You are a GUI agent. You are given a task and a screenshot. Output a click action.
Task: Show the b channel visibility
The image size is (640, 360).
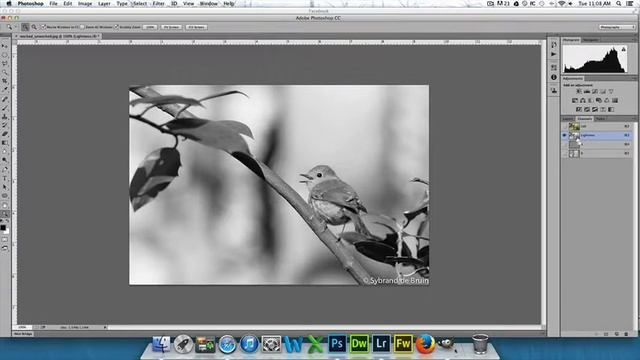(x=565, y=153)
